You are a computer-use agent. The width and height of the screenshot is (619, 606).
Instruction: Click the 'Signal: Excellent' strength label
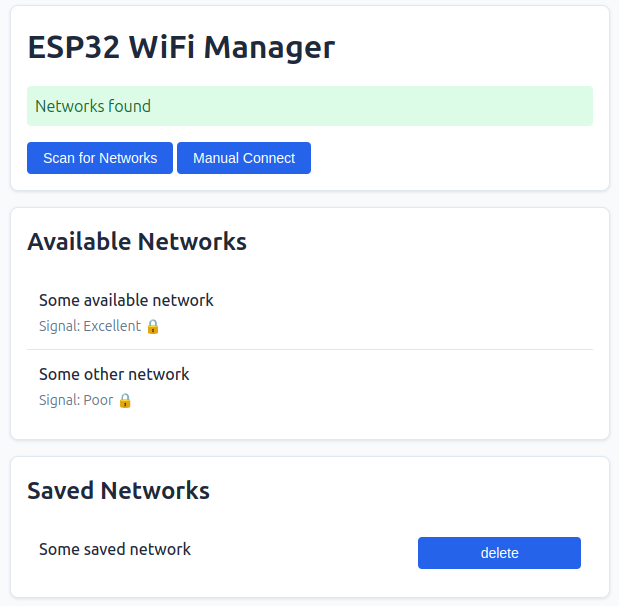tap(90, 326)
